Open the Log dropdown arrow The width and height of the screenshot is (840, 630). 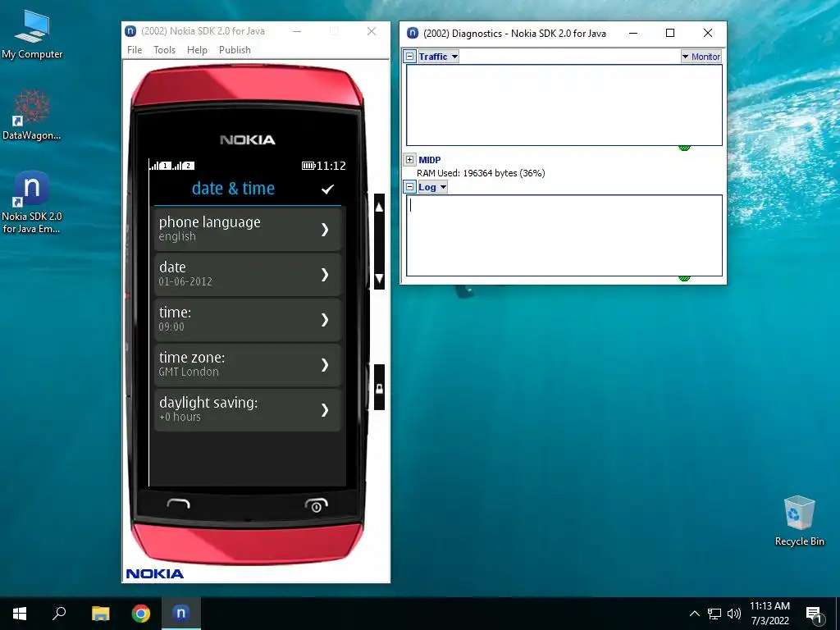point(443,187)
